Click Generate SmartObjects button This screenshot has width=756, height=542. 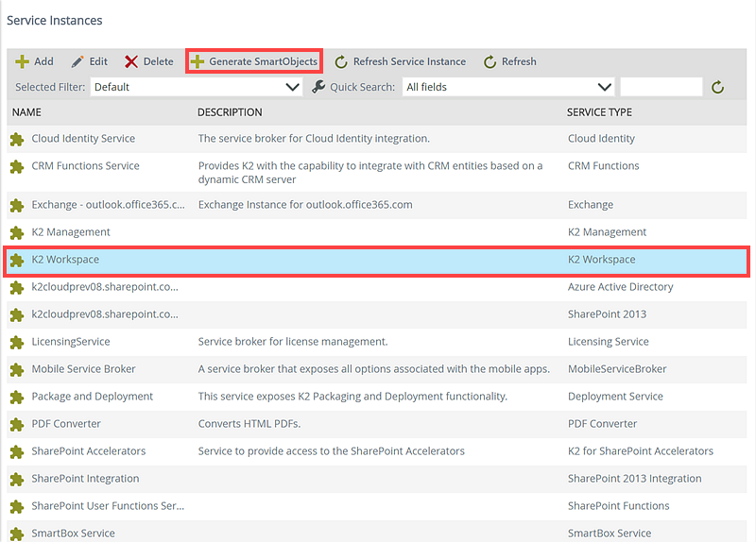point(254,61)
